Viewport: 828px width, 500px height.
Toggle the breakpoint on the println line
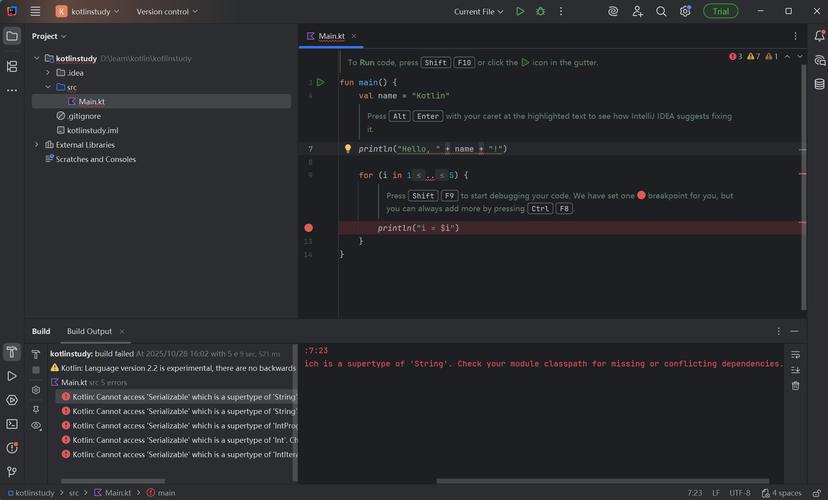(308, 228)
